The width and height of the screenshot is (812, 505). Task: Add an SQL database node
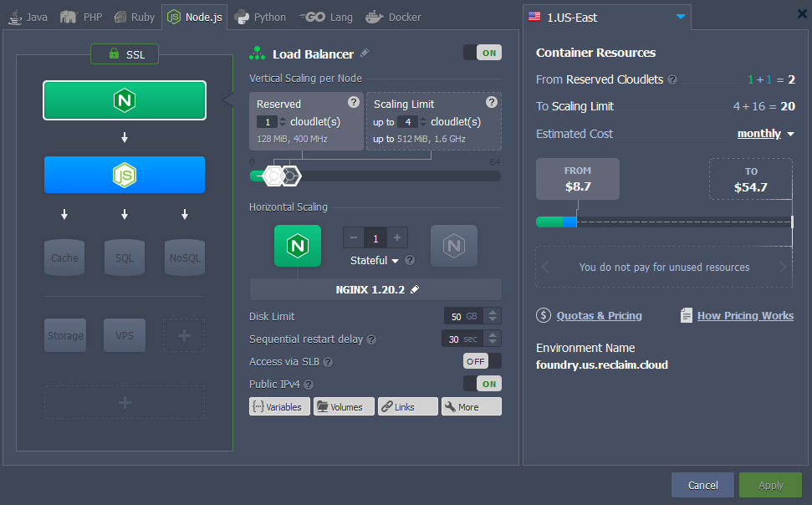pos(125,258)
